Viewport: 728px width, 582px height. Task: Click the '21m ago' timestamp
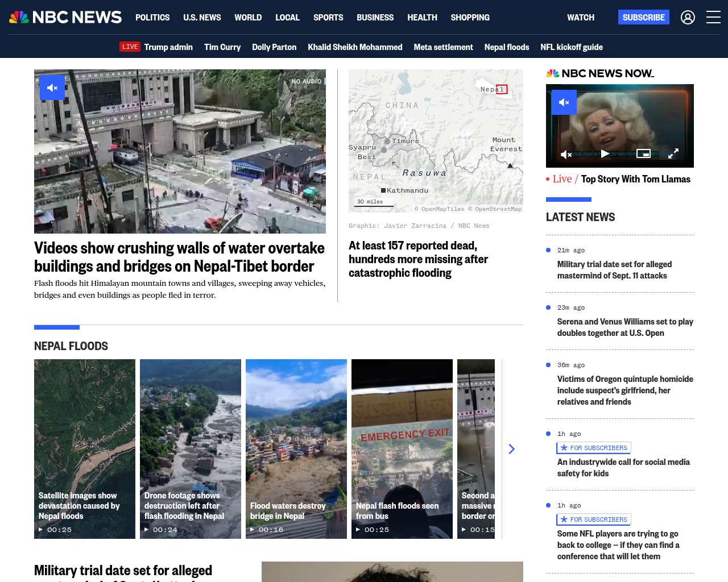point(571,250)
